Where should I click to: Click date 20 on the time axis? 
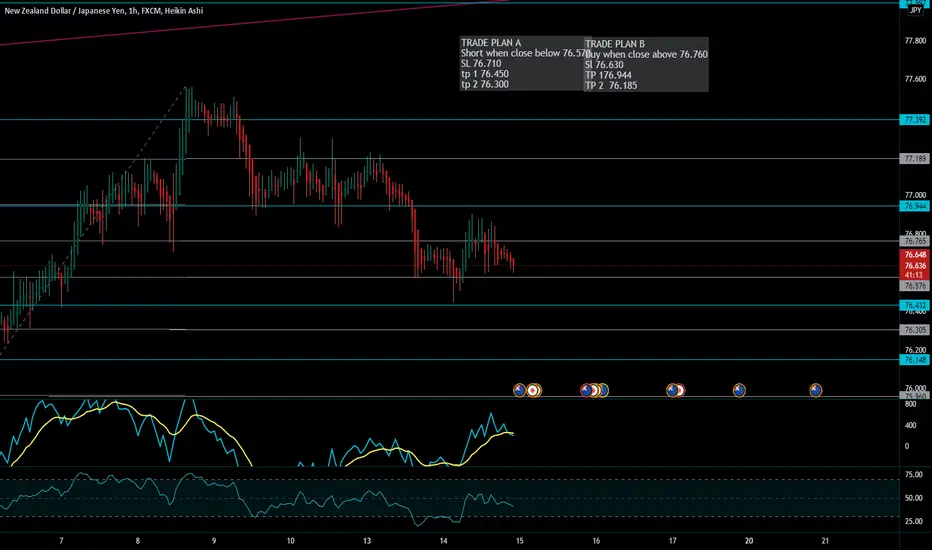point(749,540)
